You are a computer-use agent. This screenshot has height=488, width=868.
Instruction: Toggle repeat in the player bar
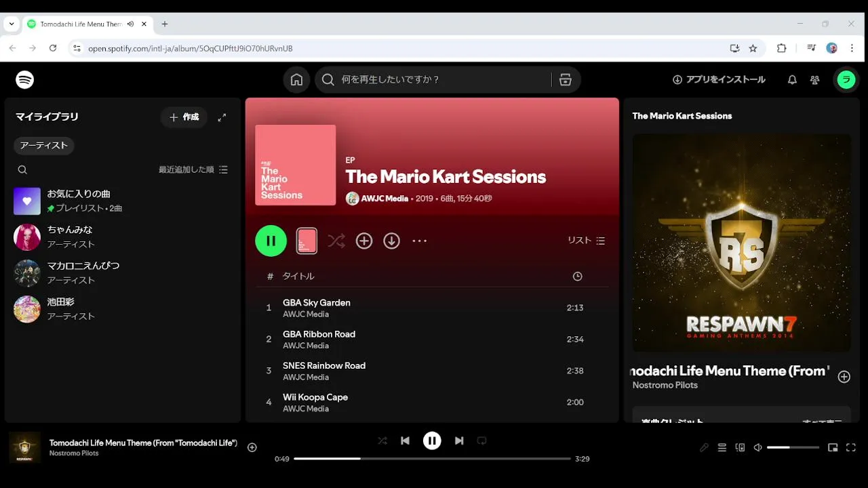pyautogui.click(x=481, y=441)
